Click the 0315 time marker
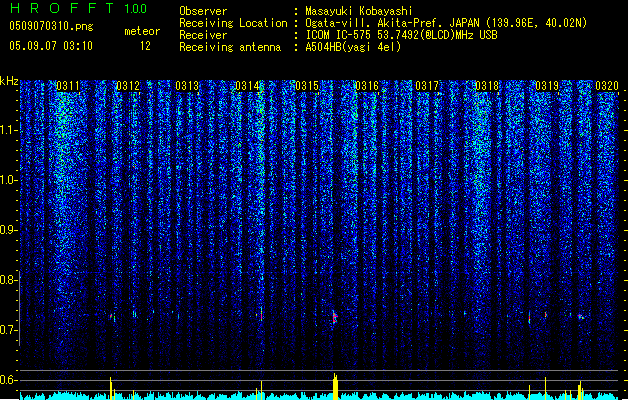 click(307, 86)
